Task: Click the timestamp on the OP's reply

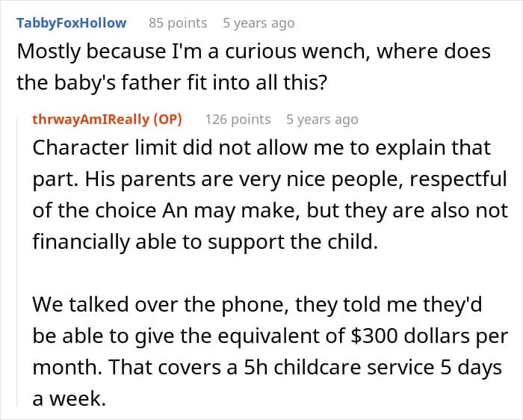Action: [322, 119]
